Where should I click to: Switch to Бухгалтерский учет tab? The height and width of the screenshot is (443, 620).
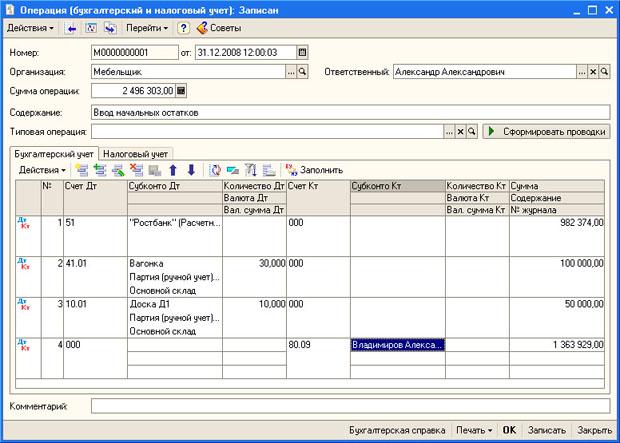pyautogui.click(x=54, y=154)
